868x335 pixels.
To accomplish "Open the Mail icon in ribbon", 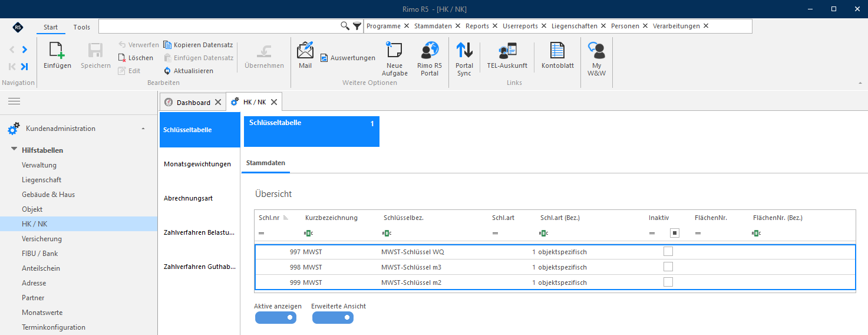I will [305, 50].
